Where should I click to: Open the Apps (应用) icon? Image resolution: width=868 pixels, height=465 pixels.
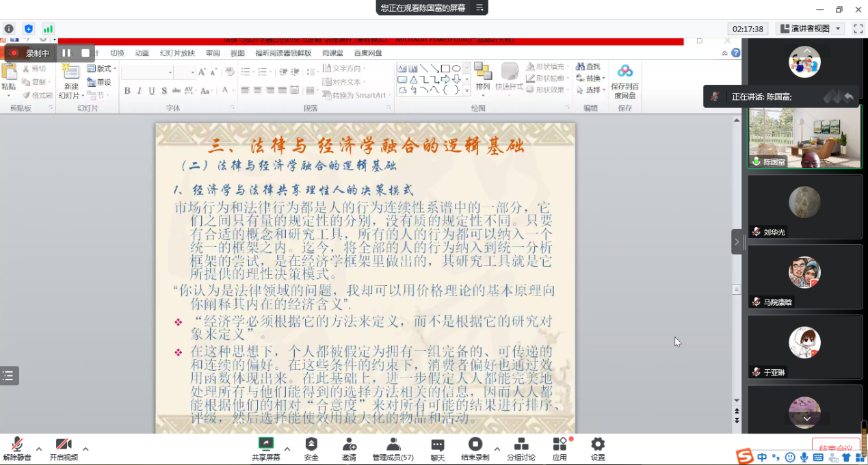[560, 448]
